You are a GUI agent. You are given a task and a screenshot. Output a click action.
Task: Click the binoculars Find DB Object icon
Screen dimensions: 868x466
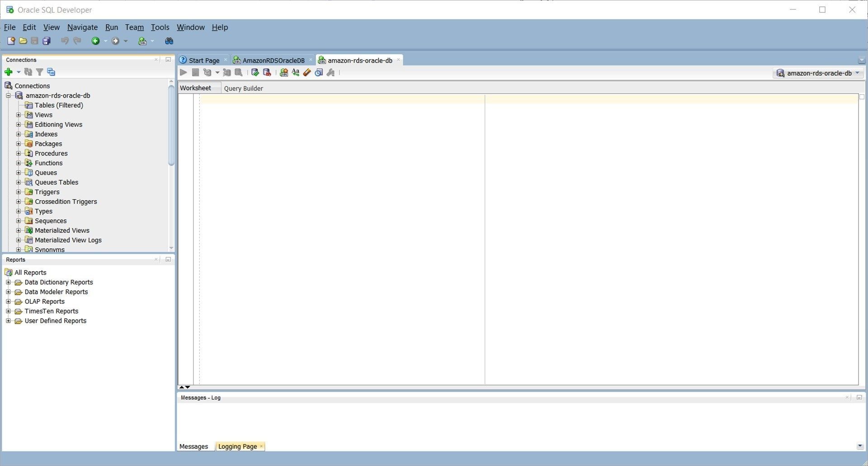click(169, 41)
